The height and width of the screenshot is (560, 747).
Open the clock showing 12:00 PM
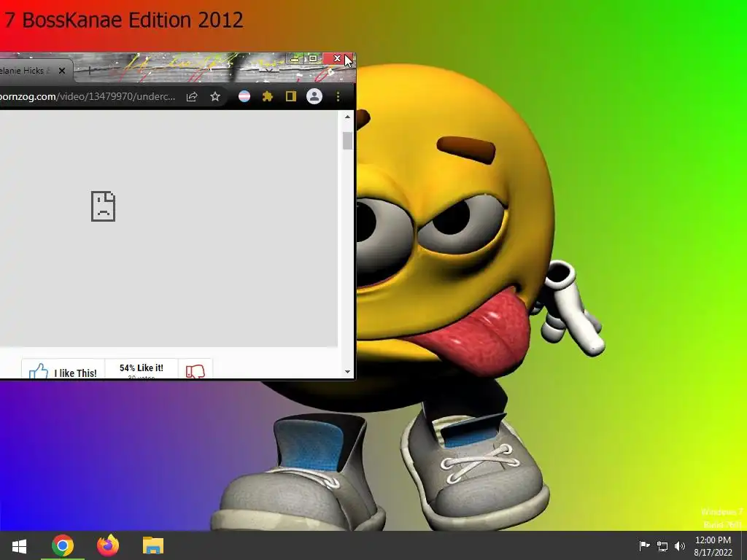click(713, 545)
